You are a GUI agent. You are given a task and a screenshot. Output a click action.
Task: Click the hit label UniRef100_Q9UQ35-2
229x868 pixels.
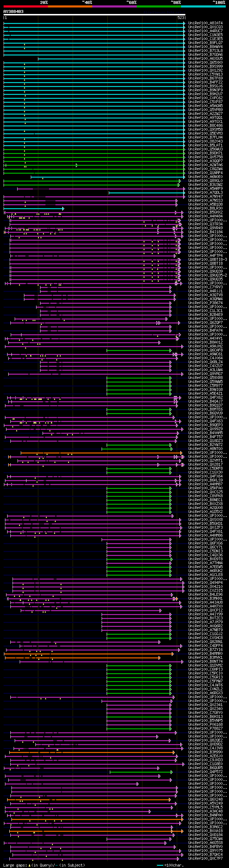click(x=208, y=275)
